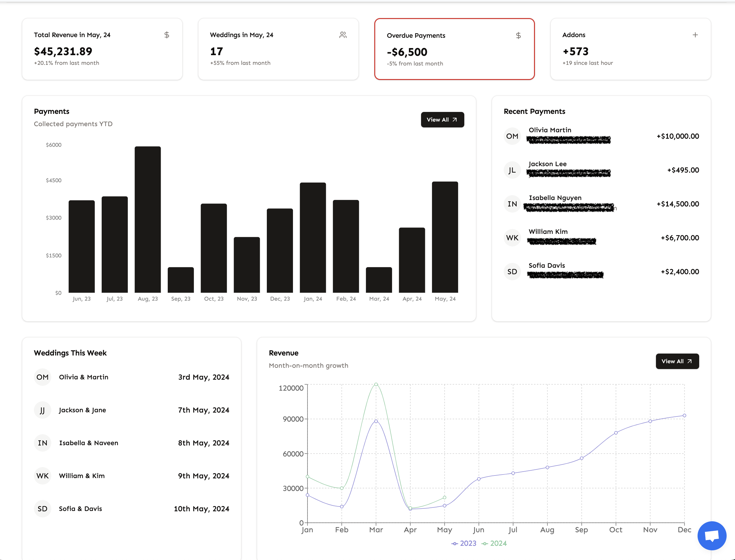Click the Feb, 24 payments bar
The image size is (735, 560).
pos(346,246)
